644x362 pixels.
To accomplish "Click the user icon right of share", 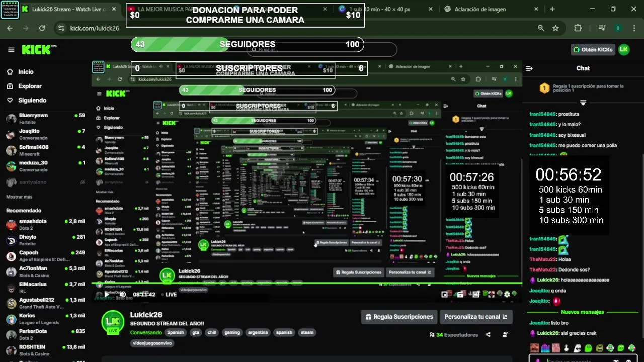I will pos(505,335).
